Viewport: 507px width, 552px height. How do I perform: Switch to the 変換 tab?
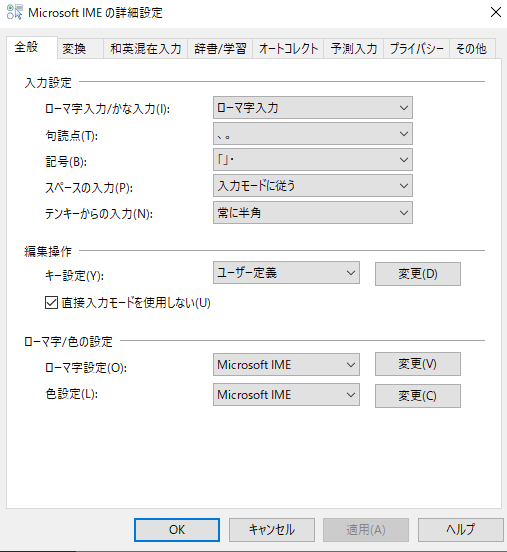point(80,49)
